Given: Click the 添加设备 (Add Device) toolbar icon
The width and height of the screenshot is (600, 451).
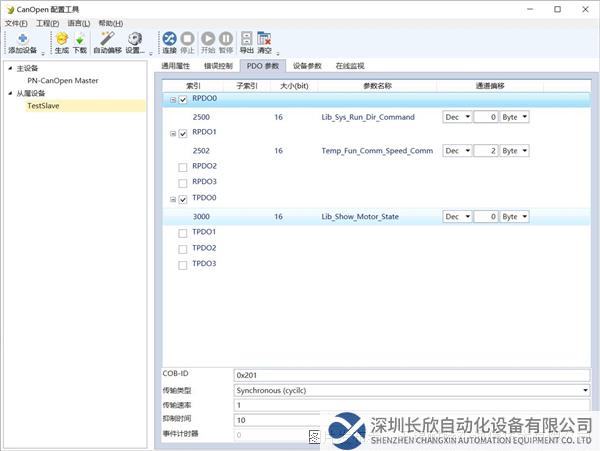Looking at the screenshot, I should click(x=22, y=41).
